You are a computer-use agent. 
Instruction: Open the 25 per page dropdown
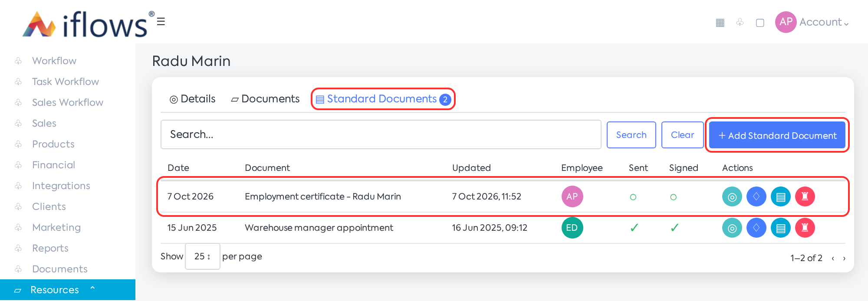(203, 256)
